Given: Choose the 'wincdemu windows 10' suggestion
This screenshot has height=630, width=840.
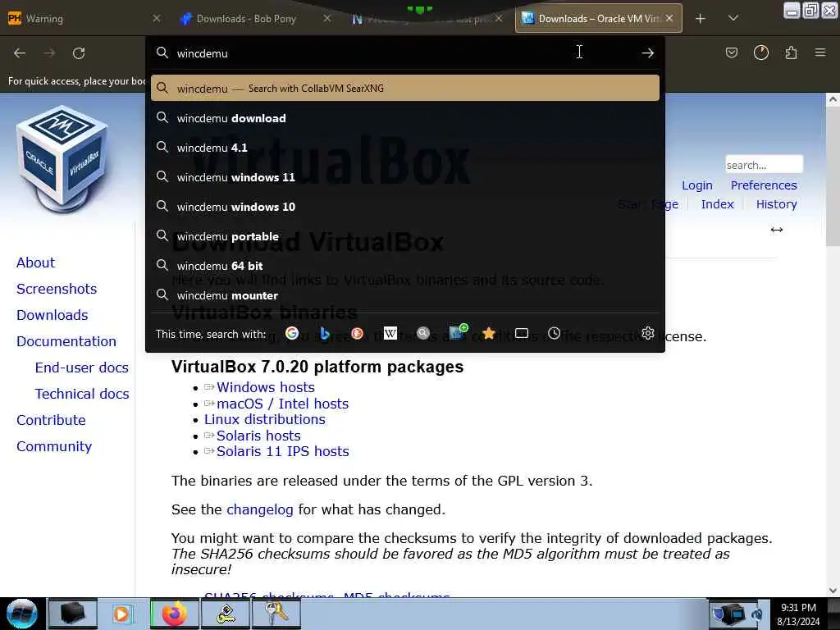Looking at the screenshot, I should [405, 206].
